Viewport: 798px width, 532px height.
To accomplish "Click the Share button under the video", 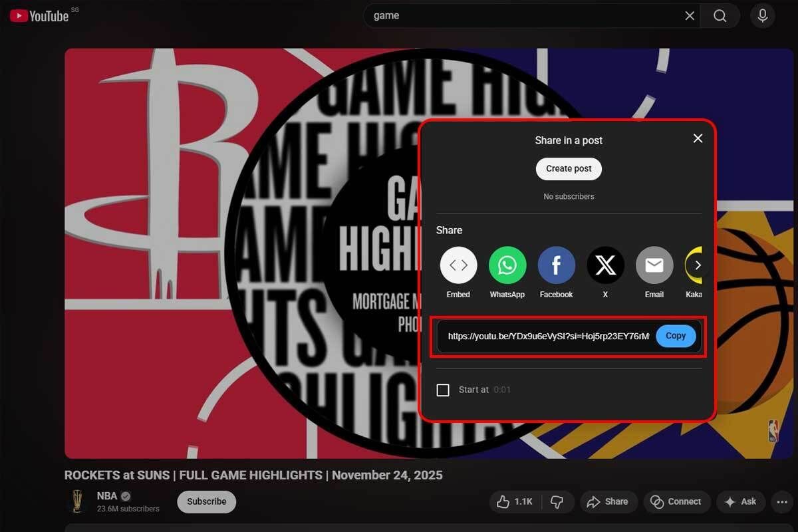I will click(x=608, y=501).
